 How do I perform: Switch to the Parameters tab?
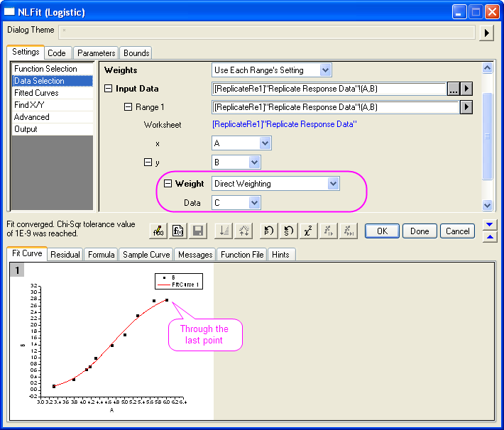point(96,53)
